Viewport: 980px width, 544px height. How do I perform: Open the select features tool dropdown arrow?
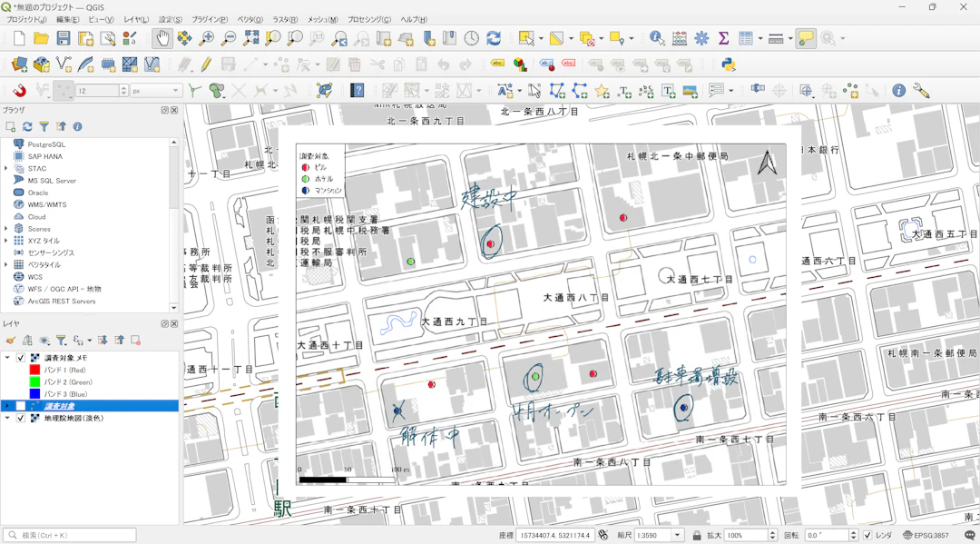tap(541, 39)
